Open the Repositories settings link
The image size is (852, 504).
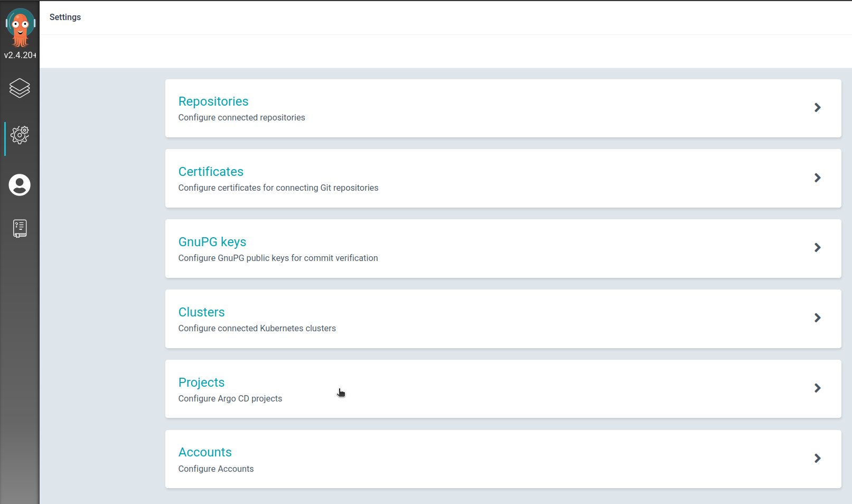pyautogui.click(x=213, y=101)
